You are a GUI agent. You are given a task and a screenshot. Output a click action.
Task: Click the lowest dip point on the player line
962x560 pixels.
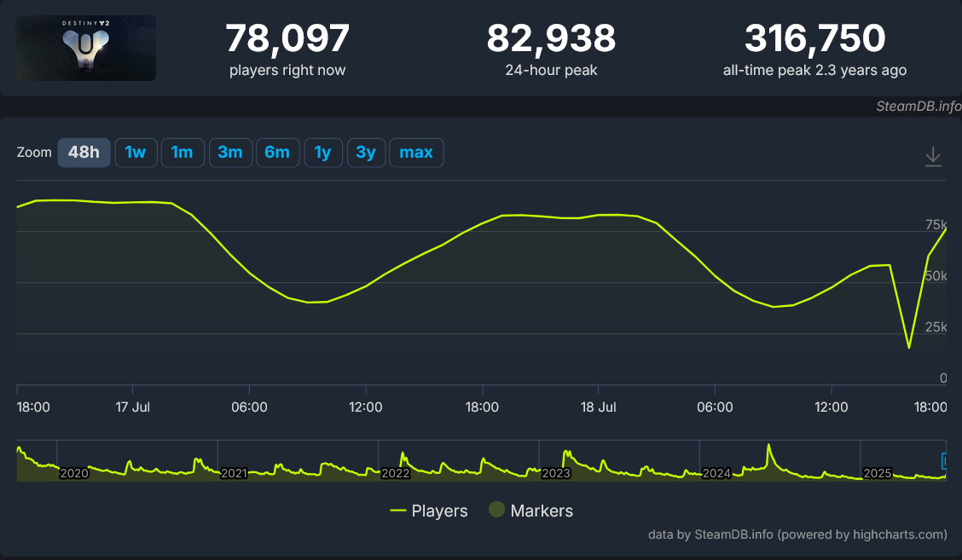coord(908,347)
